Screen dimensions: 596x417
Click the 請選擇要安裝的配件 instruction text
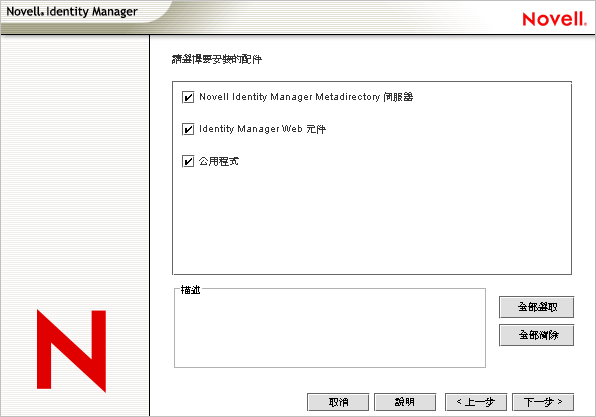[217, 59]
